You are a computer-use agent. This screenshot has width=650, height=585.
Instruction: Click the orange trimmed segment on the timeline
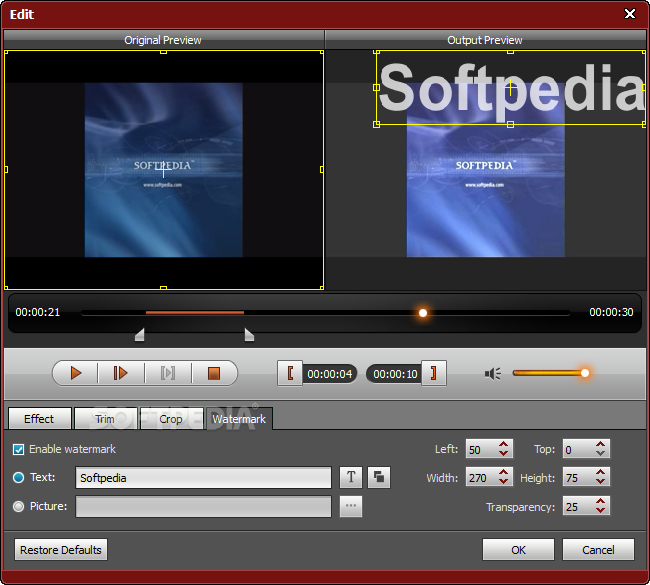195,313
